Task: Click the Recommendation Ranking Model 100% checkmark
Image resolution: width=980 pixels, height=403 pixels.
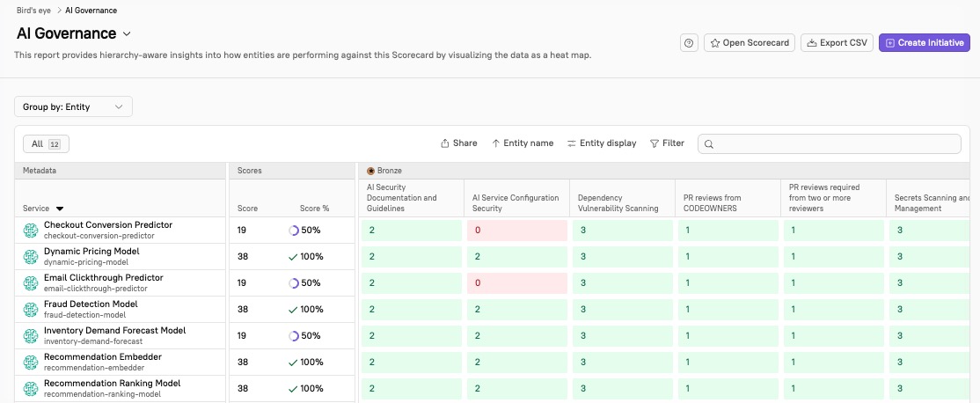Action: 292,388
